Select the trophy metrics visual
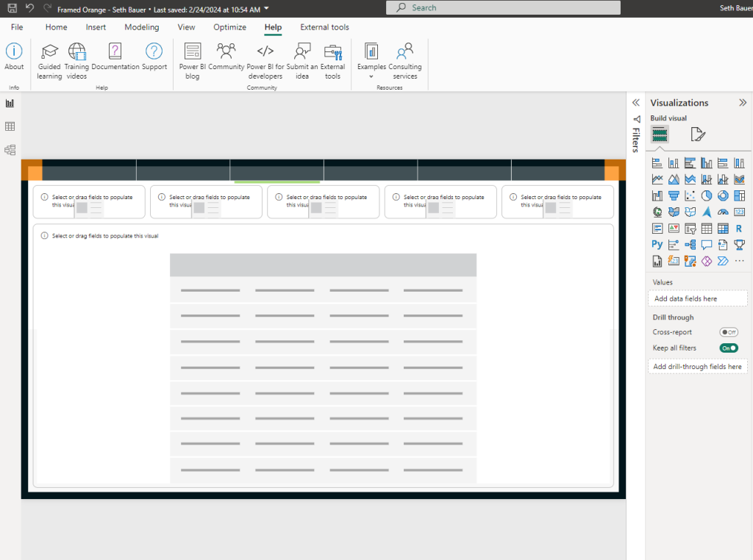753x560 pixels. pyautogui.click(x=739, y=245)
